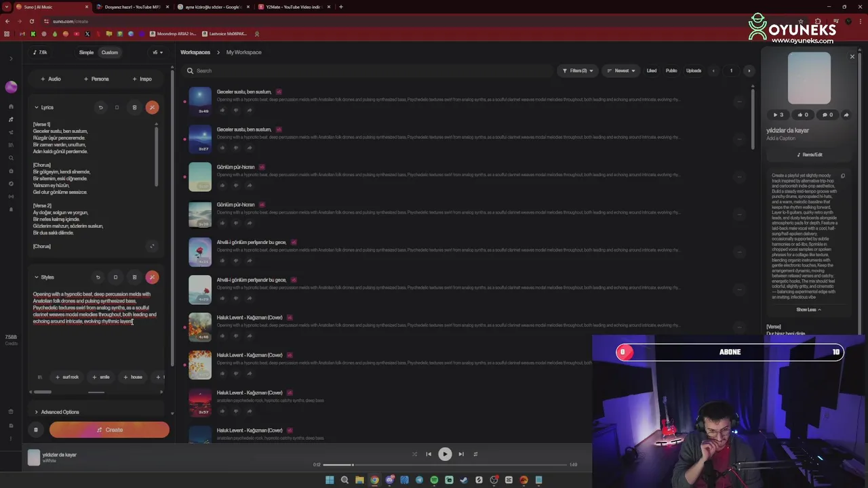868x488 pixels.
Task: Go to next page of songs
Action: (x=749, y=70)
